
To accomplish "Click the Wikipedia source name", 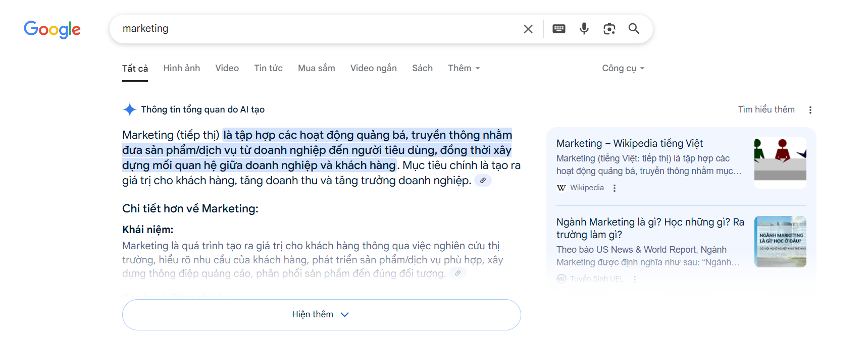I will tap(587, 188).
